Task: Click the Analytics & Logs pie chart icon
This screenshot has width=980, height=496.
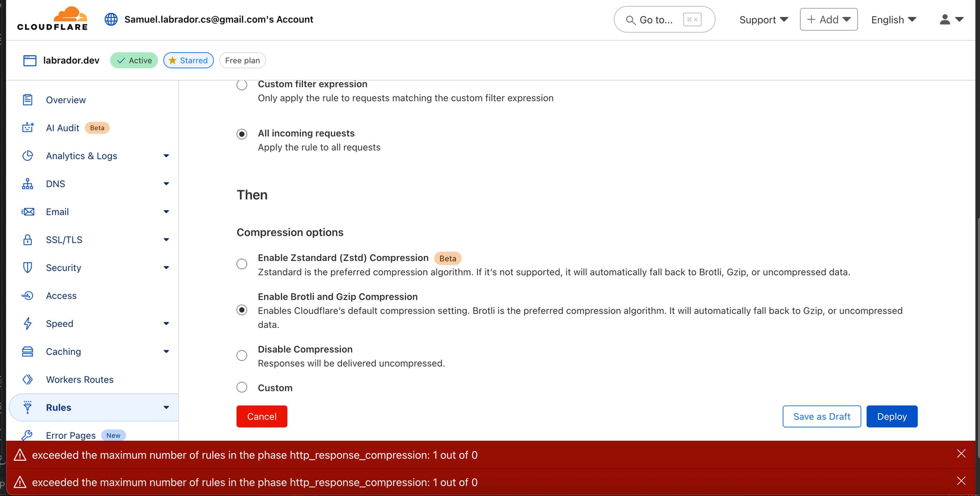Action: pos(28,156)
